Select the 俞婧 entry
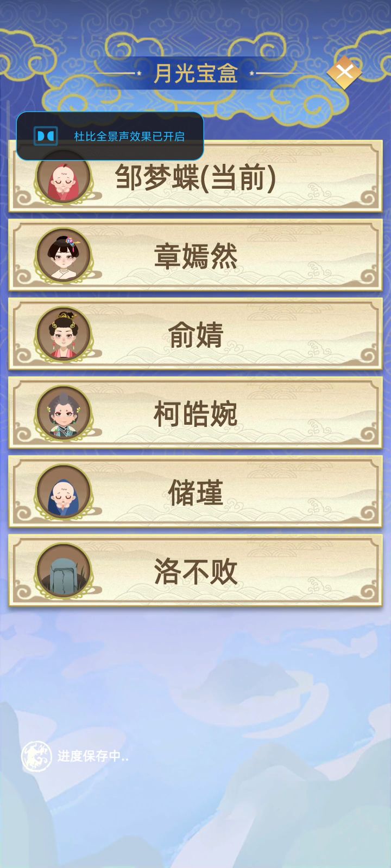391x868 pixels. (195, 335)
